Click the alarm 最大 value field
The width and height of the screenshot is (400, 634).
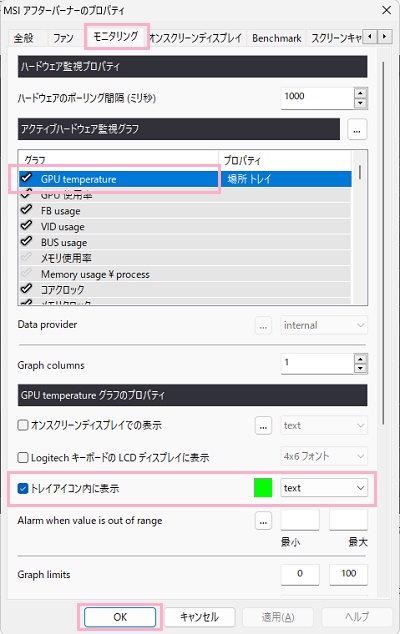[348, 520]
